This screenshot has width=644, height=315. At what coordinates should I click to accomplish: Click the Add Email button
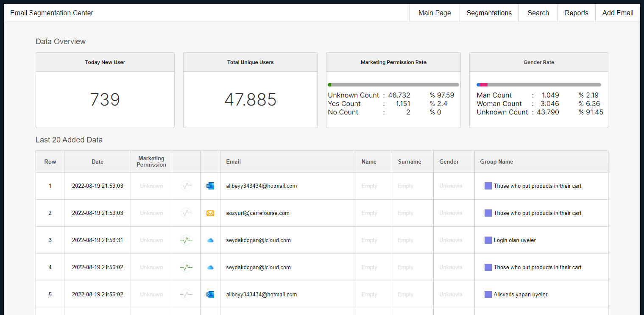click(617, 13)
